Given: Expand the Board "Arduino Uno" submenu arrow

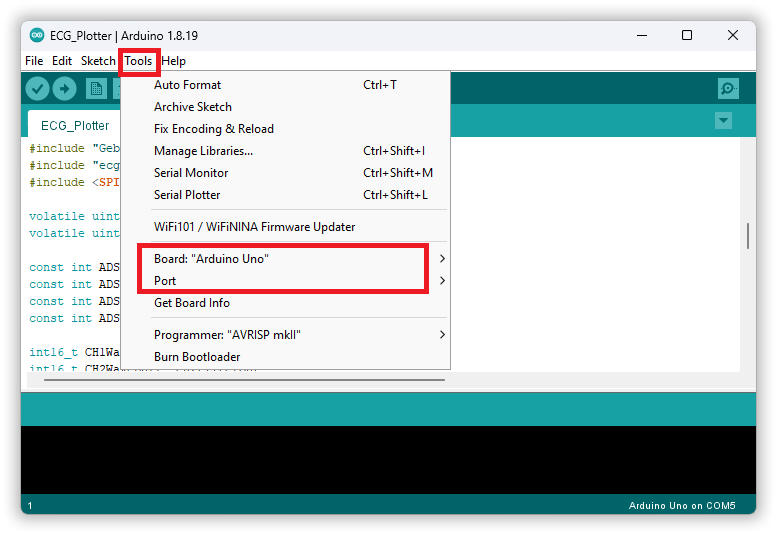Looking at the screenshot, I should click(442, 259).
